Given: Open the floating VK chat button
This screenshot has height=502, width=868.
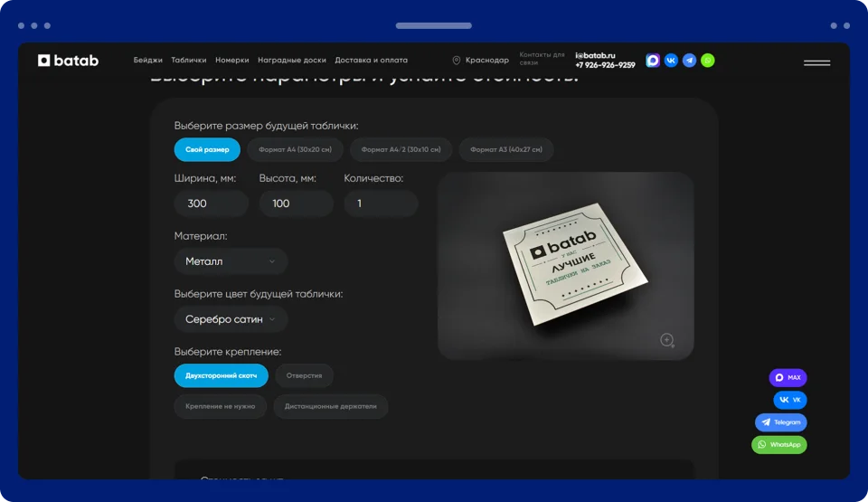Looking at the screenshot, I should (790, 400).
